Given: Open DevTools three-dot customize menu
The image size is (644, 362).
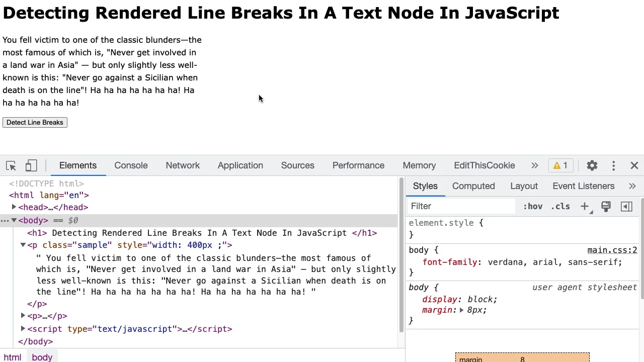Looking at the screenshot, I should click(x=613, y=165).
